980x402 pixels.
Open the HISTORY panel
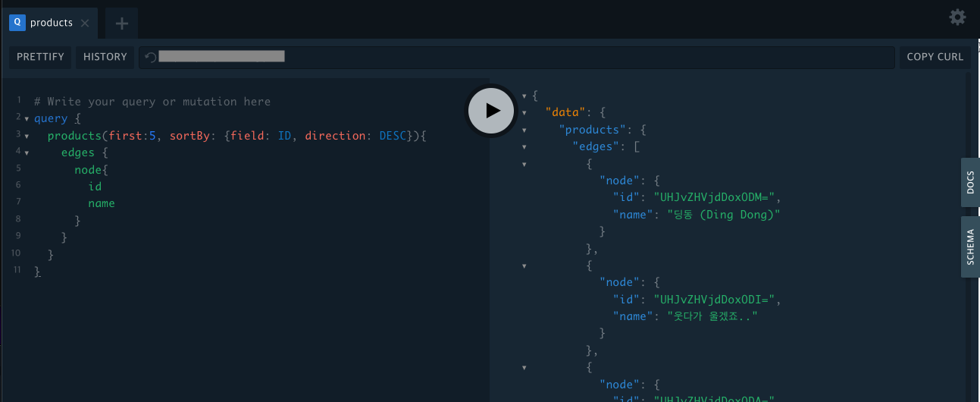pyautogui.click(x=105, y=57)
